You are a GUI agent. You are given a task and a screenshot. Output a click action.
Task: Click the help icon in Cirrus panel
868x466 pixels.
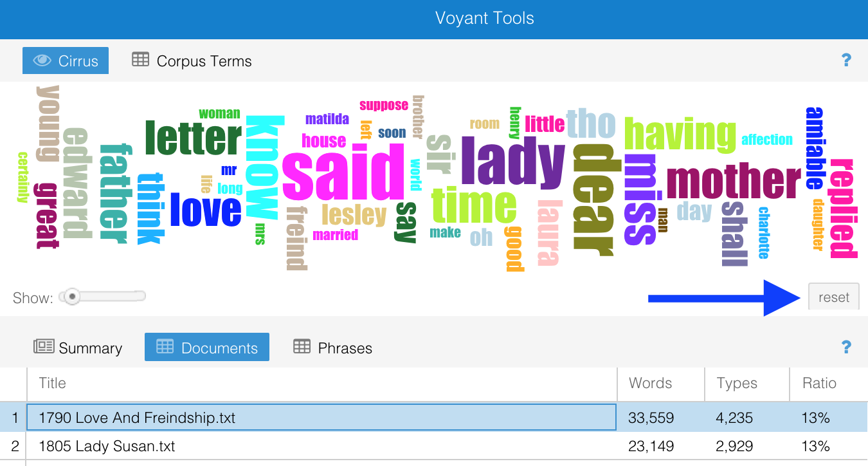(x=846, y=61)
